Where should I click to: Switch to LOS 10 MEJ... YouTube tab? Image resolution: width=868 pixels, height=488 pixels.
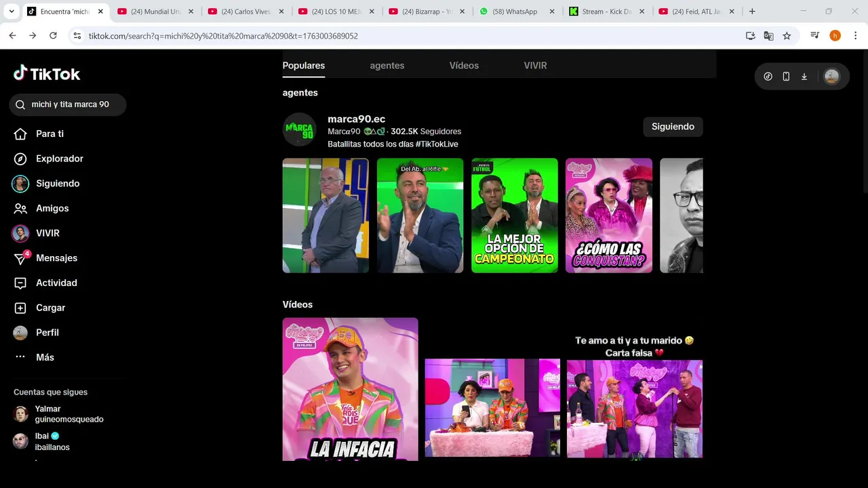click(336, 12)
